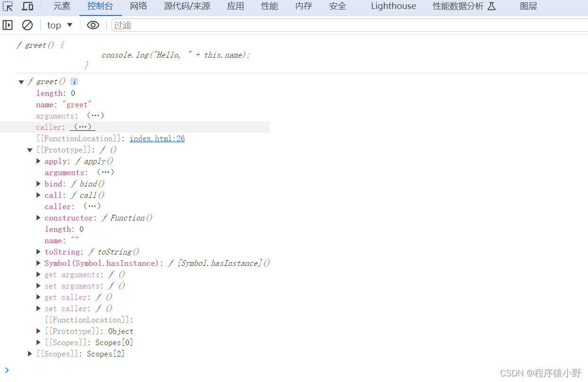
Task: Open the index.html:26 source link
Action: [157, 139]
